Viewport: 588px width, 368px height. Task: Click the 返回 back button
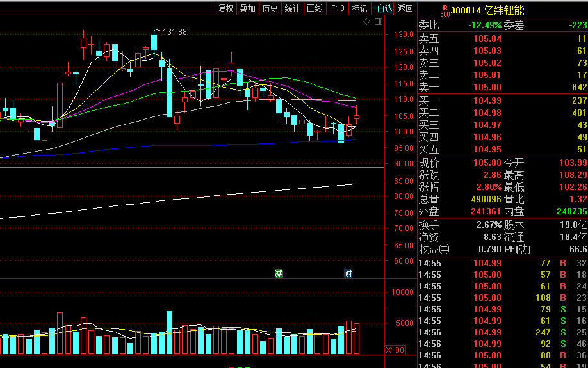(x=405, y=8)
